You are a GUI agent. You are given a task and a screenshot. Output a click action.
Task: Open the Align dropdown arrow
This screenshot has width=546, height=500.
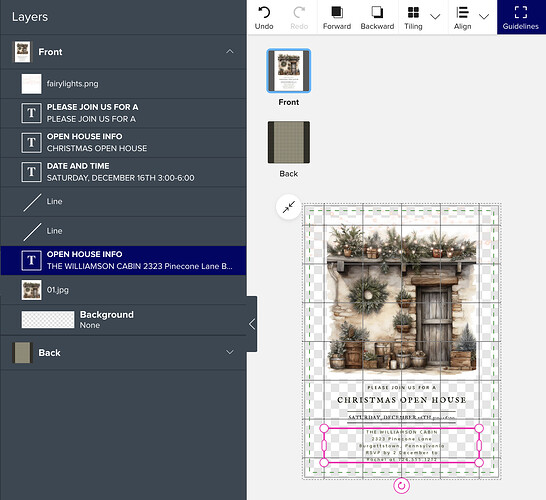(484, 16)
